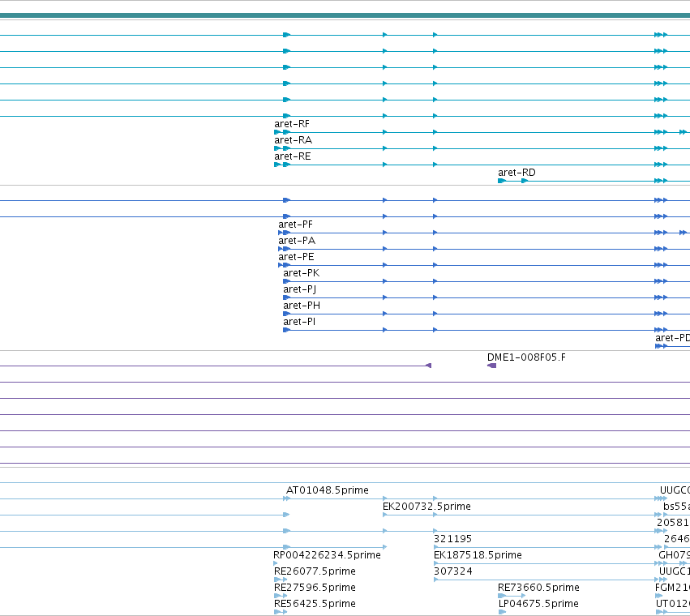Select the aret-RA transcript label
Image resolution: width=690 pixels, height=616 pixels.
point(293,140)
